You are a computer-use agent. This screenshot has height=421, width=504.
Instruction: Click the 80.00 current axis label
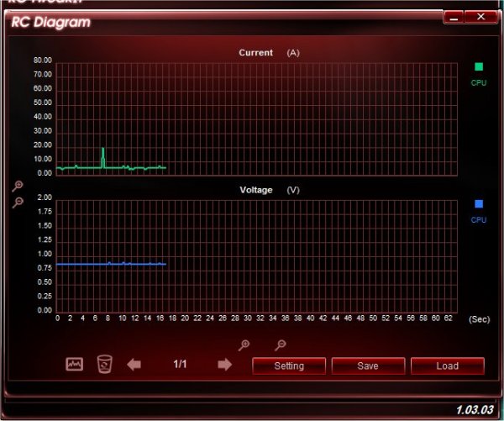pyautogui.click(x=43, y=61)
